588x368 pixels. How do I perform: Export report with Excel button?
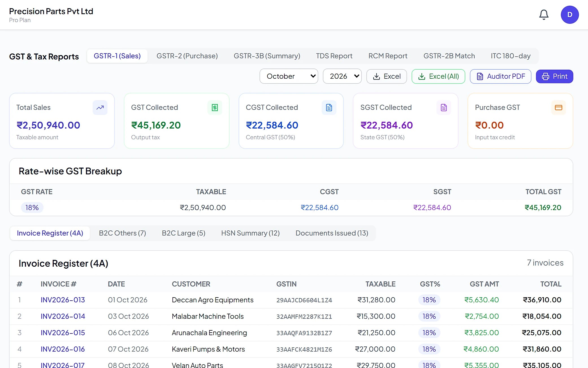(386, 76)
